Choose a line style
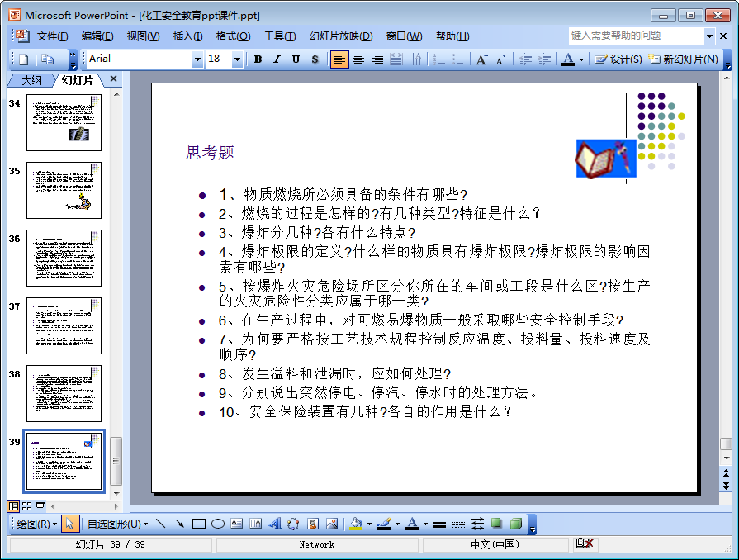739x560 pixels. pyautogui.click(x=440, y=524)
